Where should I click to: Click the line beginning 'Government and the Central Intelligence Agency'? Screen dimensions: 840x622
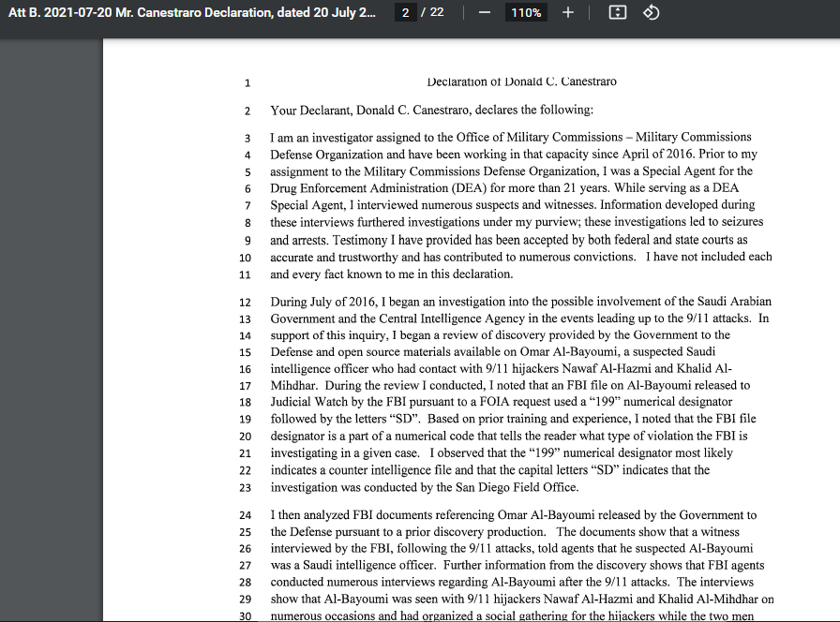pyautogui.click(x=519, y=318)
